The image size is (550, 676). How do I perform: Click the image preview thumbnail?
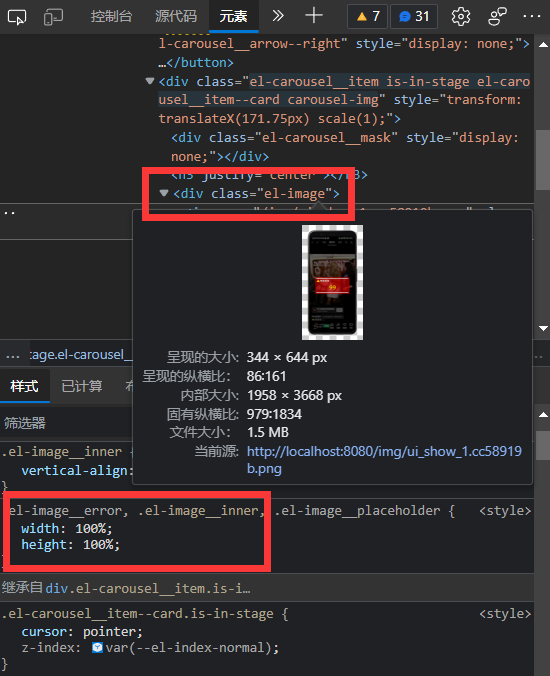click(332, 282)
